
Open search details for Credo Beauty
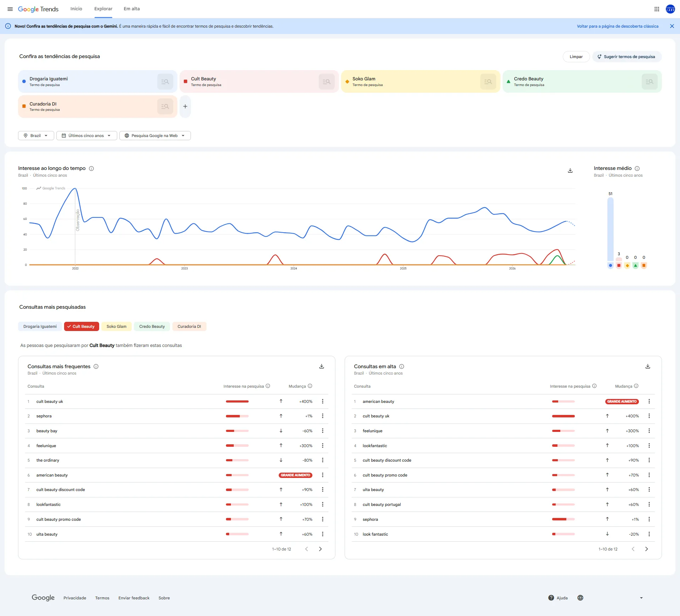click(x=650, y=81)
